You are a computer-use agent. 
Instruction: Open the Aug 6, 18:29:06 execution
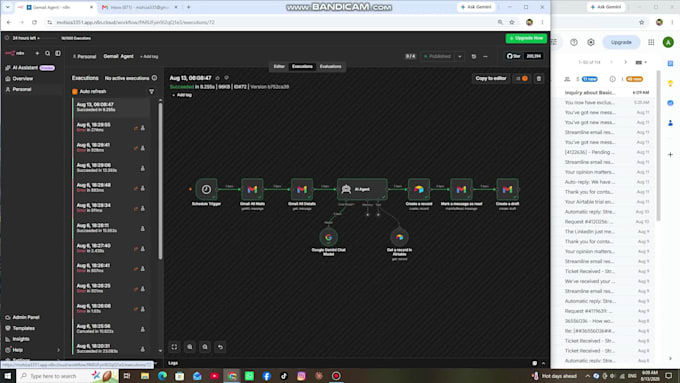tap(111, 168)
